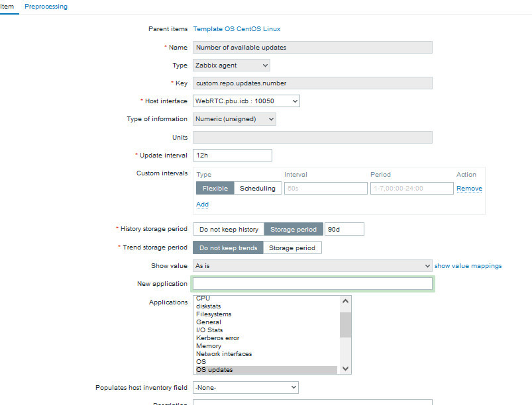Click the show value mappings link
This screenshot has height=405, width=532.
point(468,266)
